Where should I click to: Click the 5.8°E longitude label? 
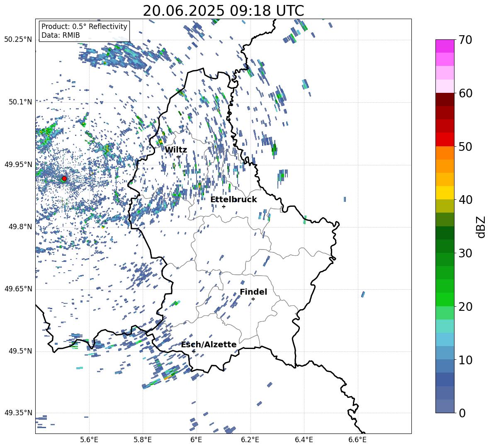click(x=143, y=440)
